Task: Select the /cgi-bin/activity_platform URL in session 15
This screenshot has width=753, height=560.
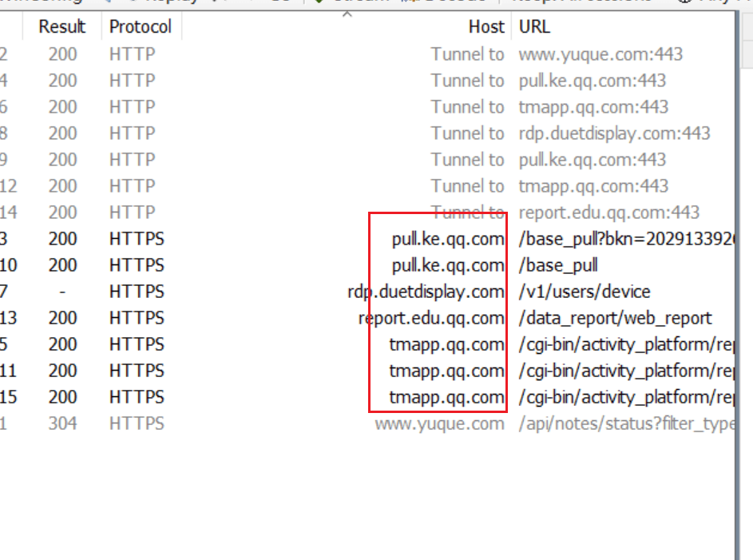Action: [626, 398]
